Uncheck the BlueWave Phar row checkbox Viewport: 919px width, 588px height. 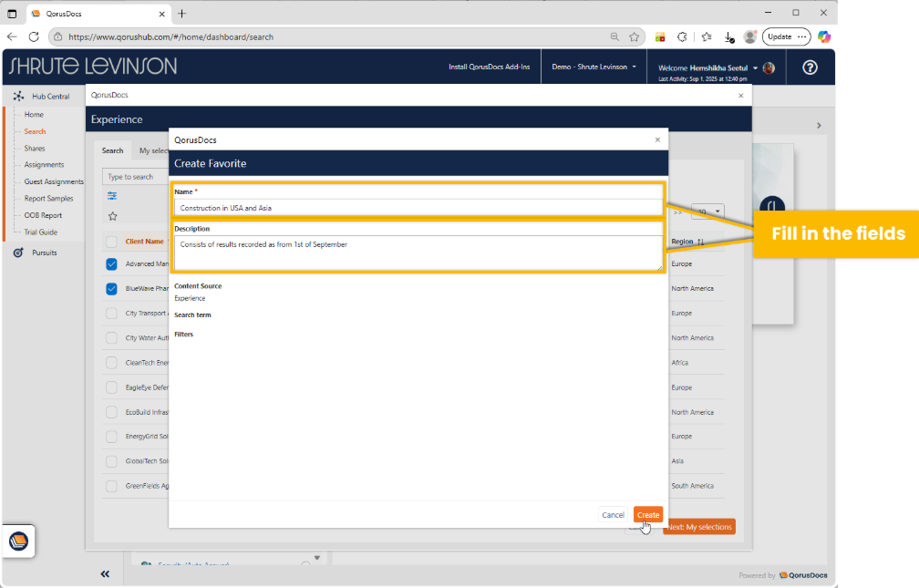111,289
